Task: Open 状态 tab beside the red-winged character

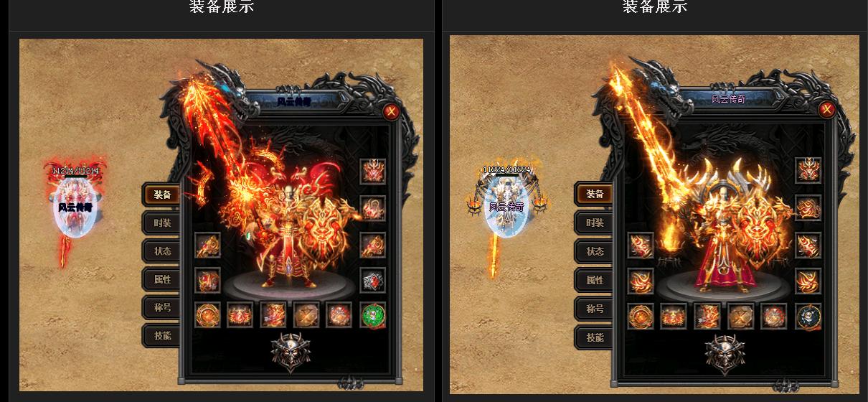Action: pyautogui.click(x=161, y=251)
